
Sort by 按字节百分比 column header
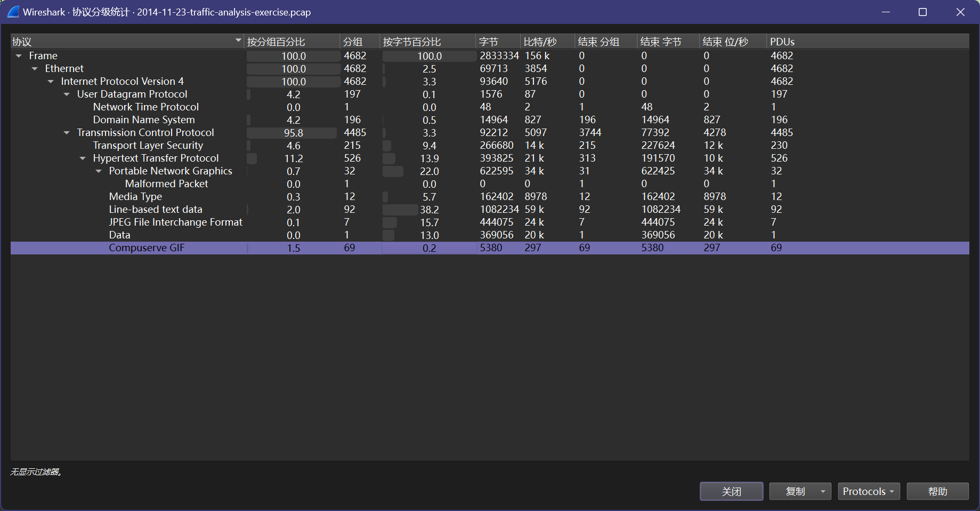point(428,42)
